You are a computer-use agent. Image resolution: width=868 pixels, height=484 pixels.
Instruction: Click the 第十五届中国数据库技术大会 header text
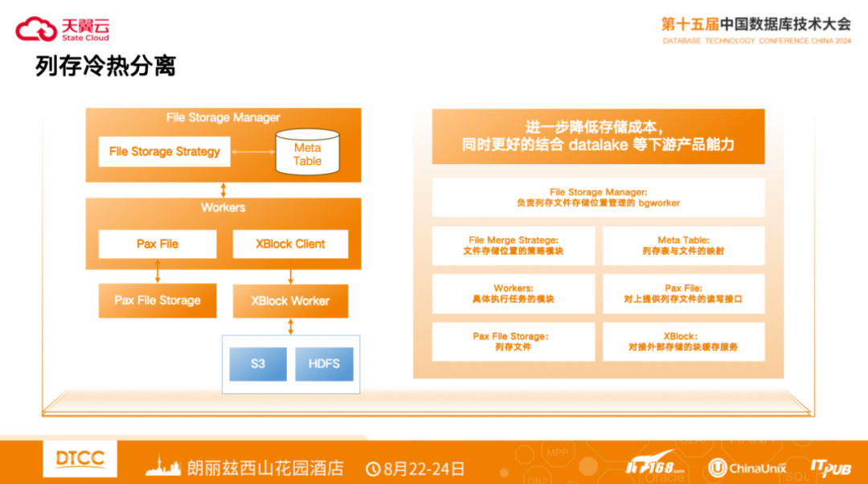pos(756,24)
